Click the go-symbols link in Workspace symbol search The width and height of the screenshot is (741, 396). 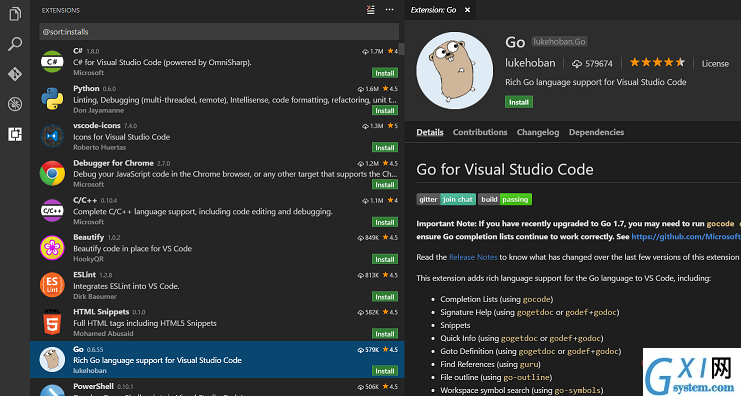[x=578, y=390]
